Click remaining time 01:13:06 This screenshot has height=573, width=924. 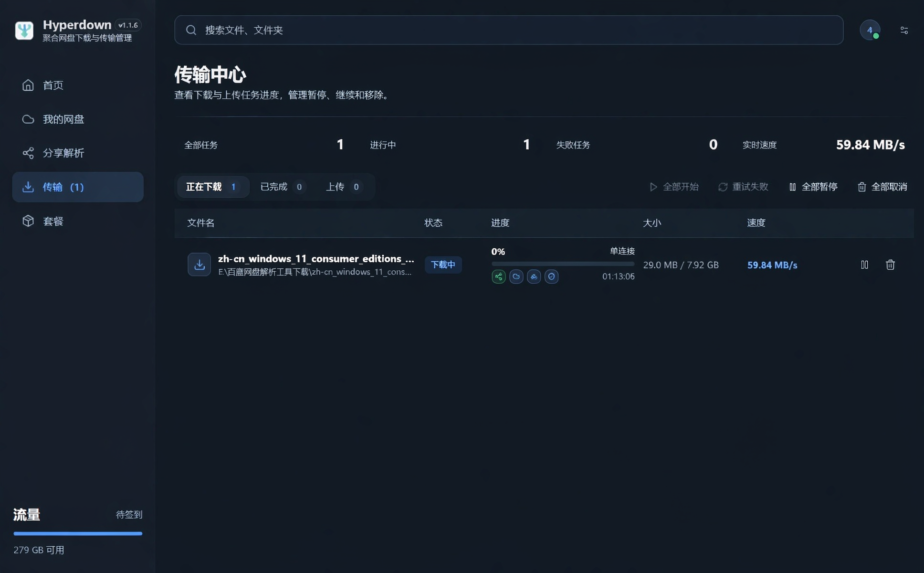(x=618, y=276)
